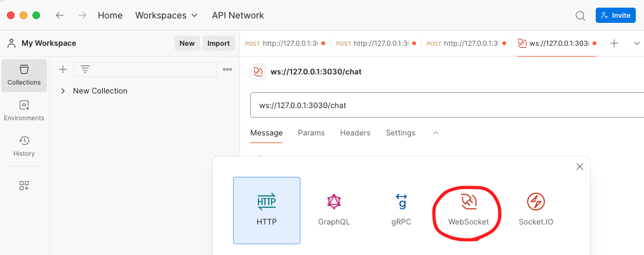This screenshot has height=255, width=644.
Task: Click the WebSocket icon beside request title
Action: click(258, 72)
